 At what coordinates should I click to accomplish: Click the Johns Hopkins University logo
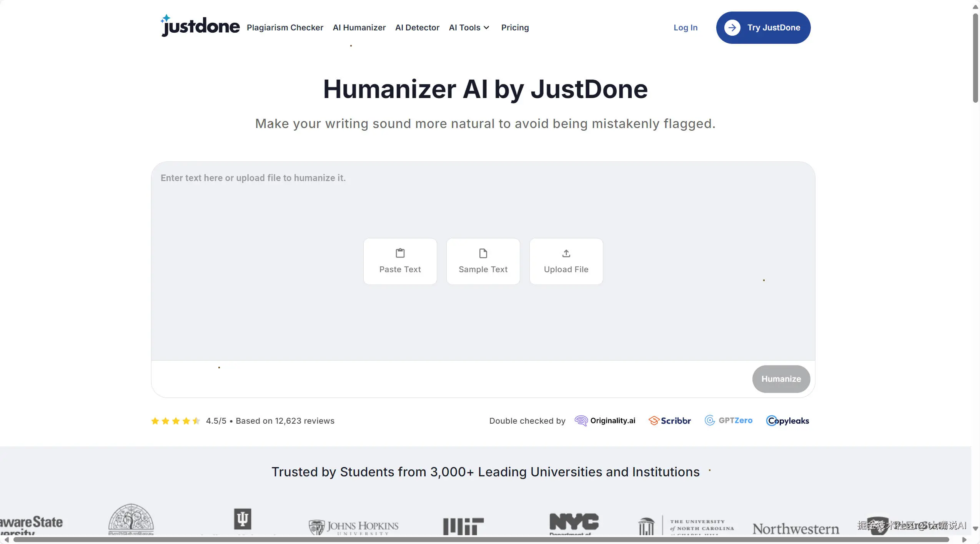pyautogui.click(x=354, y=527)
